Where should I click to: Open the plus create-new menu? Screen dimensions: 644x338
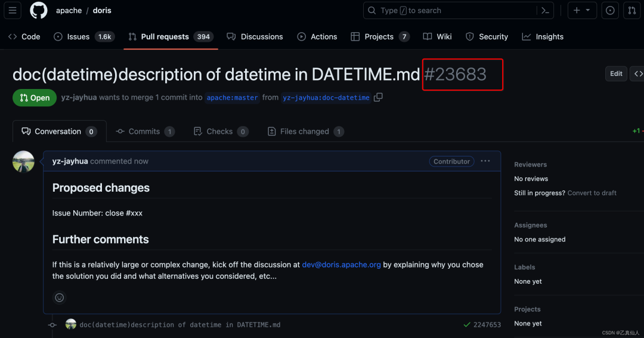click(582, 10)
